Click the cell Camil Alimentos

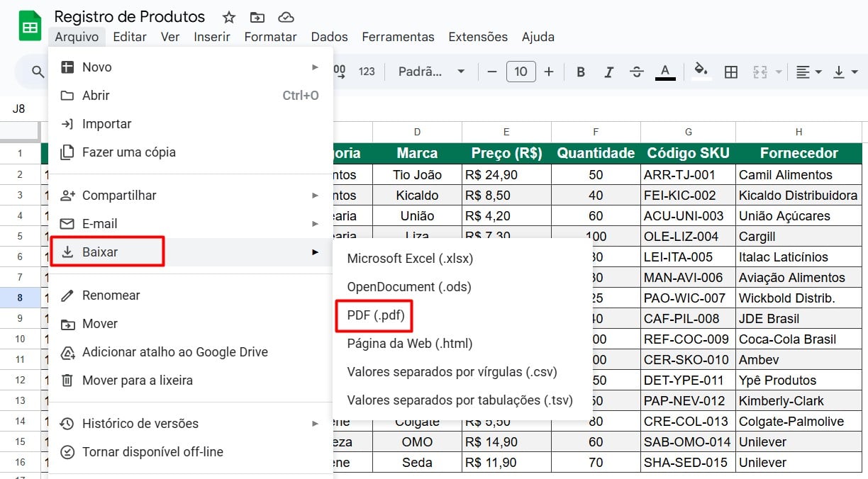[x=799, y=174]
